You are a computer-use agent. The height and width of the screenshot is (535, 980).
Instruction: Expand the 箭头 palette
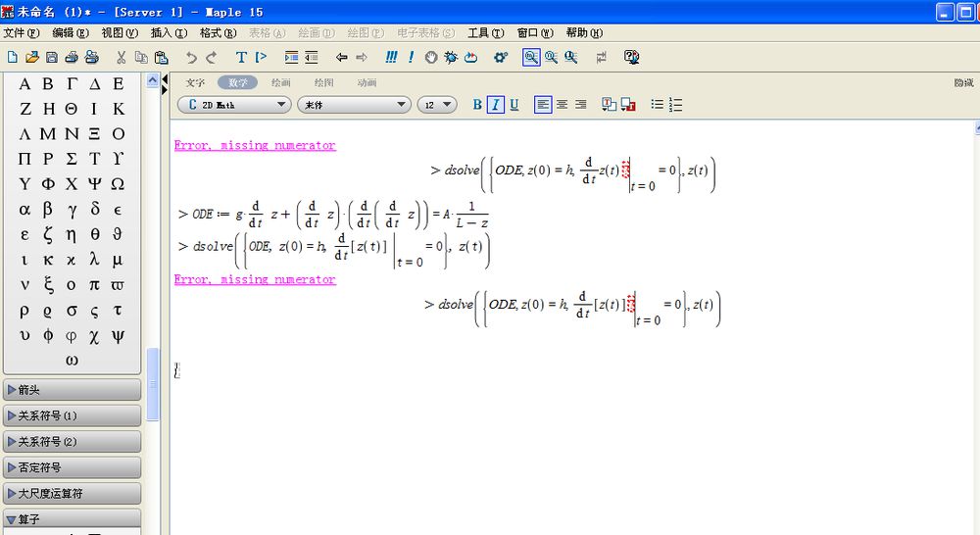(72, 390)
